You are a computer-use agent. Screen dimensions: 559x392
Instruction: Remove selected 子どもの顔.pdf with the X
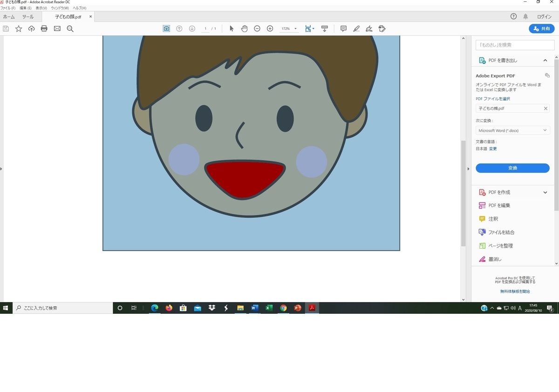pos(545,108)
